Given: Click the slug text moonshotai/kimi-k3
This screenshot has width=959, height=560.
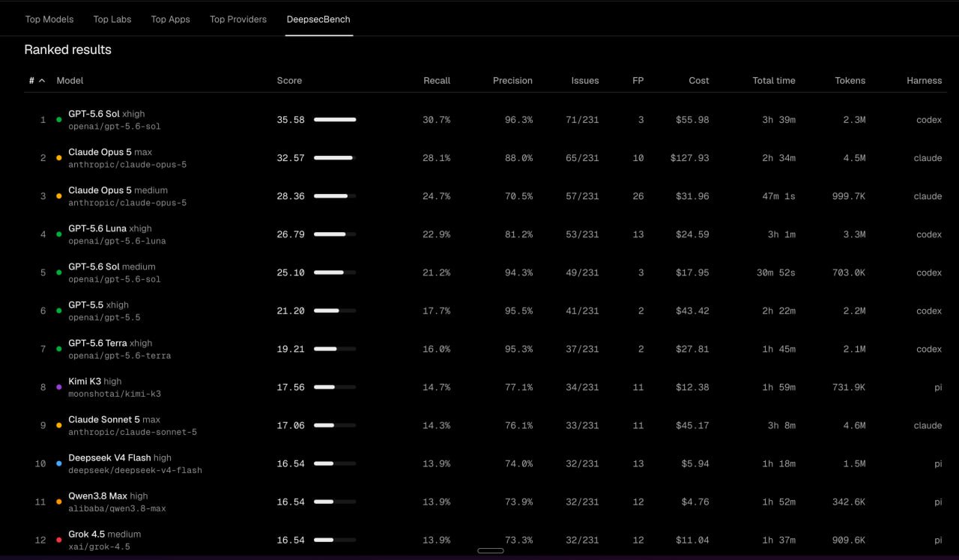Looking at the screenshot, I should click(115, 395).
